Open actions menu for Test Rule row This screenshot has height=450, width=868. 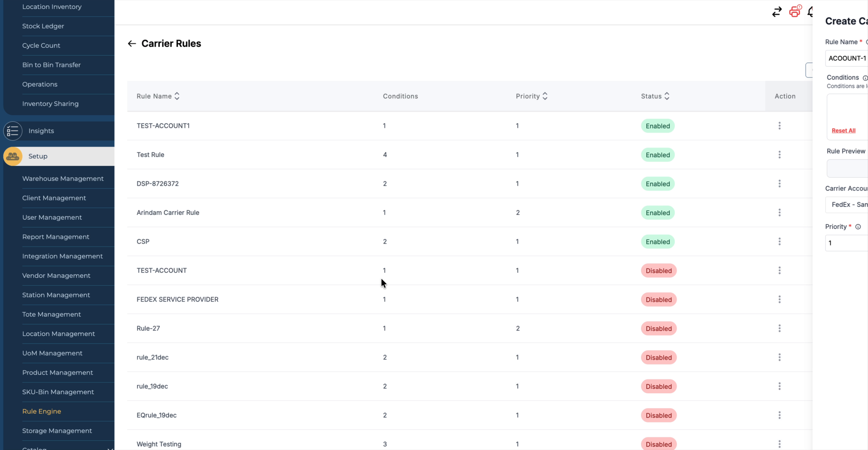(x=779, y=155)
